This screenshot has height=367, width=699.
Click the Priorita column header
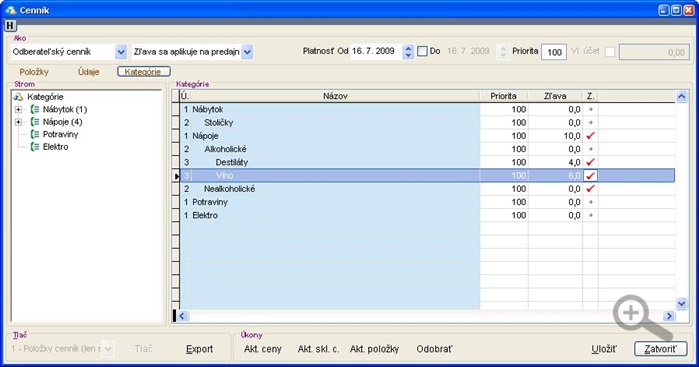pyautogui.click(x=503, y=96)
